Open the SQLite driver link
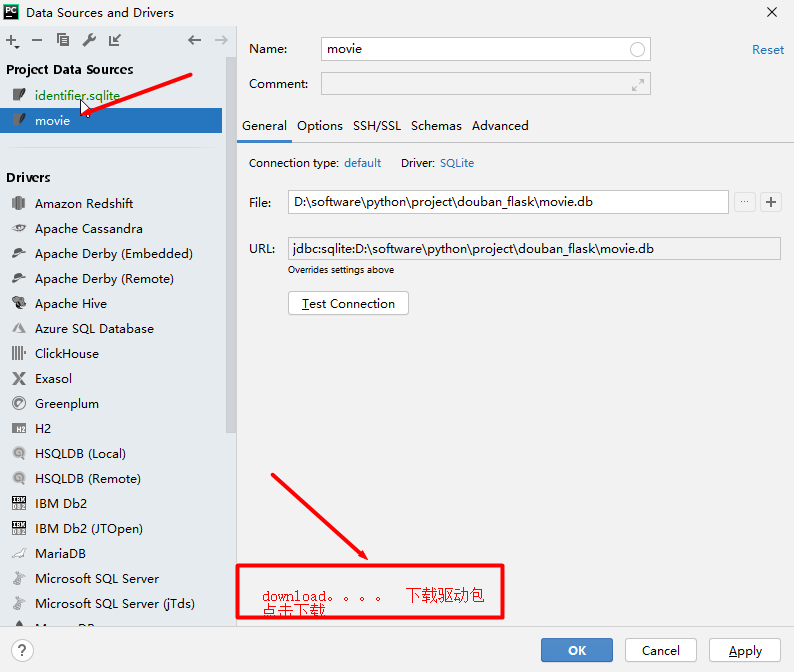Screen dimensions: 794x672 457,163
